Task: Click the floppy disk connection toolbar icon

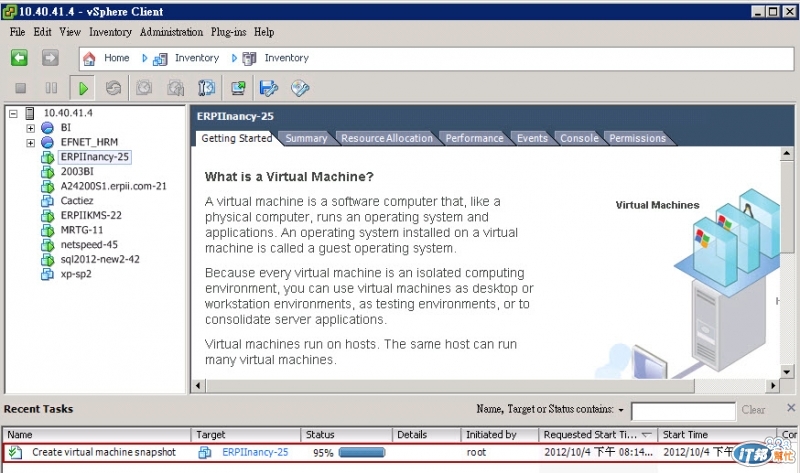Action: [269, 88]
